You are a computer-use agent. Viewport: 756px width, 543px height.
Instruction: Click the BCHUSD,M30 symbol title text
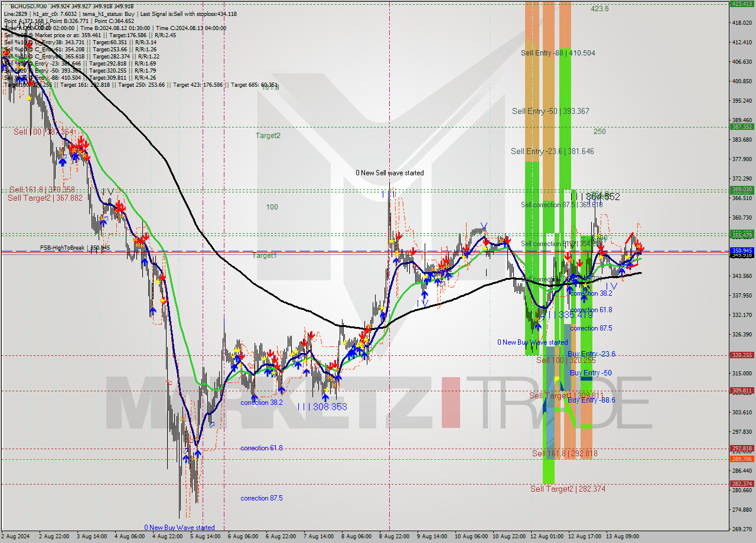pyautogui.click(x=28, y=6)
